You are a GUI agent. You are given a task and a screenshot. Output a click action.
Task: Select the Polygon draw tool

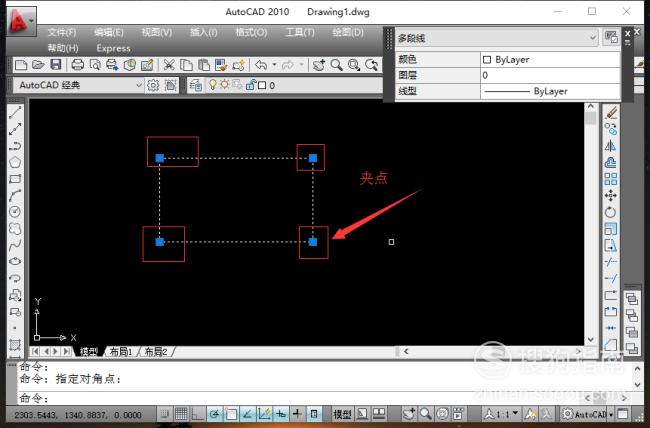point(15,162)
